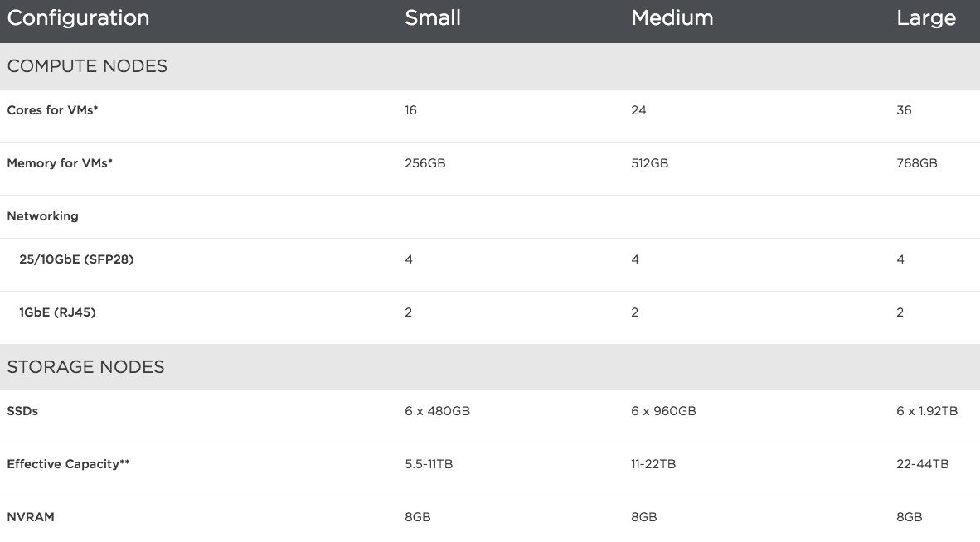This screenshot has width=980, height=542.
Task: Click the Memory for VMs* row label
Action: 60,163
